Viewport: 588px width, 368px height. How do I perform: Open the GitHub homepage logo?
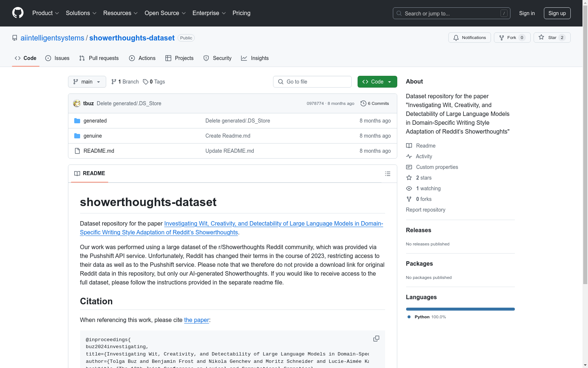(x=18, y=13)
